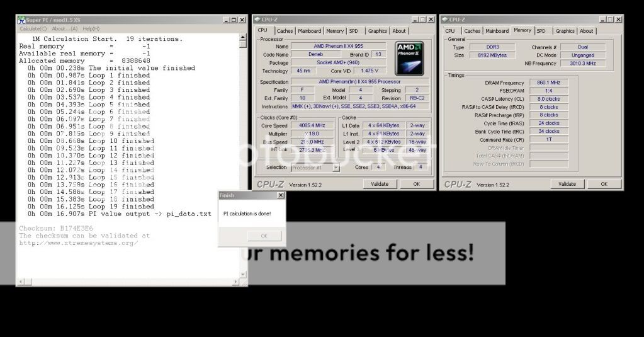Click the CPU-Z icon in the CPU window title bar
The width and height of the screenshot is (644, 337).
tap(257, 20)
